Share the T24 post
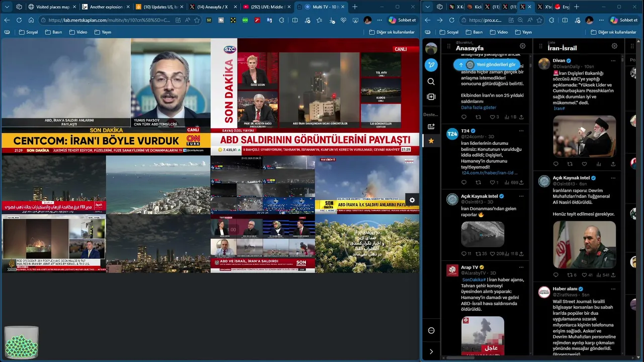The width and height of the screenshot is (644, 362). tap(521, 183)
